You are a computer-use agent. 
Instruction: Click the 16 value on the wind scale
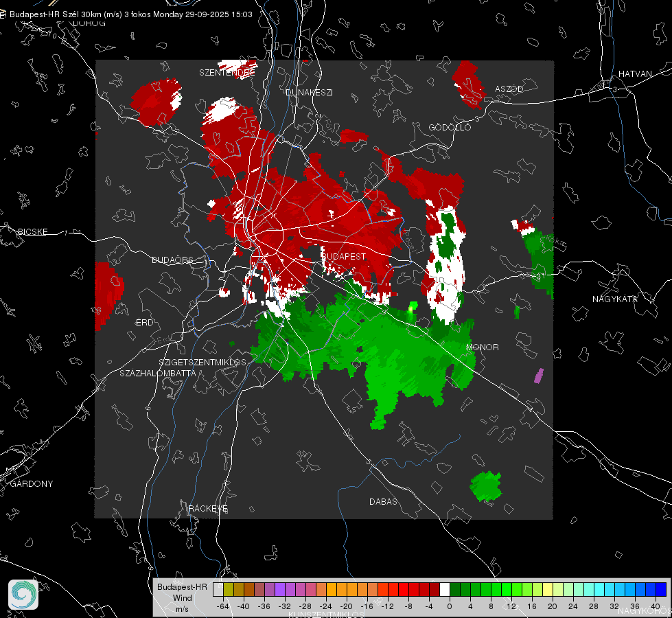[532, 606]
